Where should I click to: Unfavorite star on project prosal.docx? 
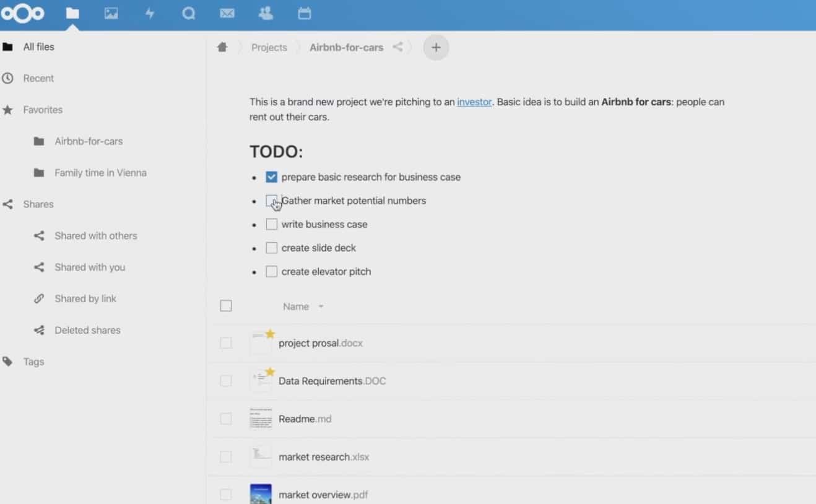[x=270, y=334]
